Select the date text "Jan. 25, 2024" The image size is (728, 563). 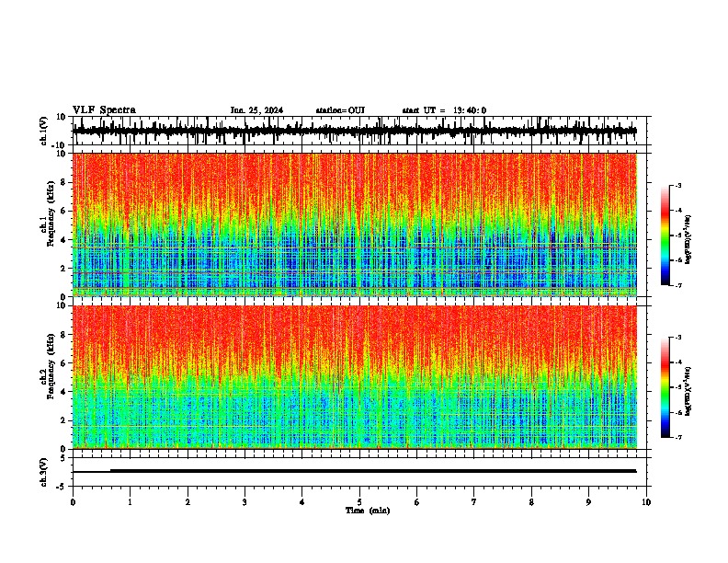point(256,110)
